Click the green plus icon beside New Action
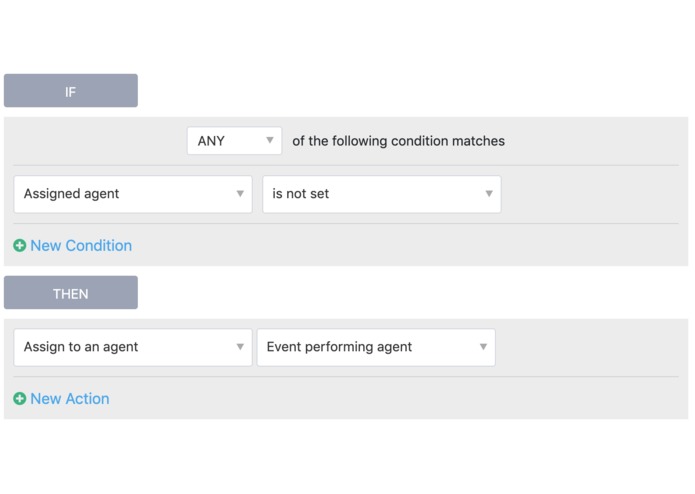This screenshot has height=494, width=695. (x=19, y=398)
